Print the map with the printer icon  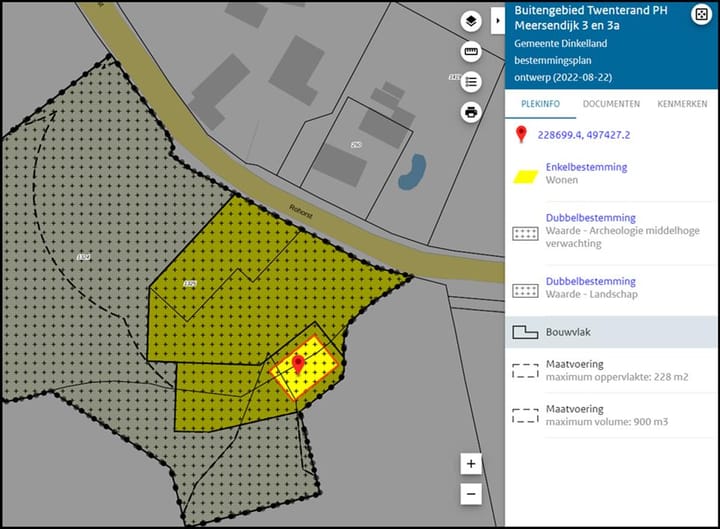click(x=471, y=112)
